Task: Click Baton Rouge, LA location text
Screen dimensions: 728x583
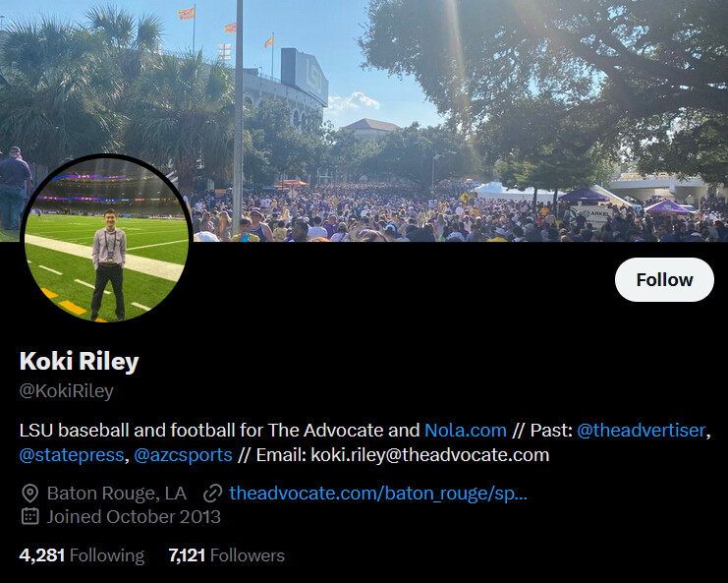Action: (117, 494)
